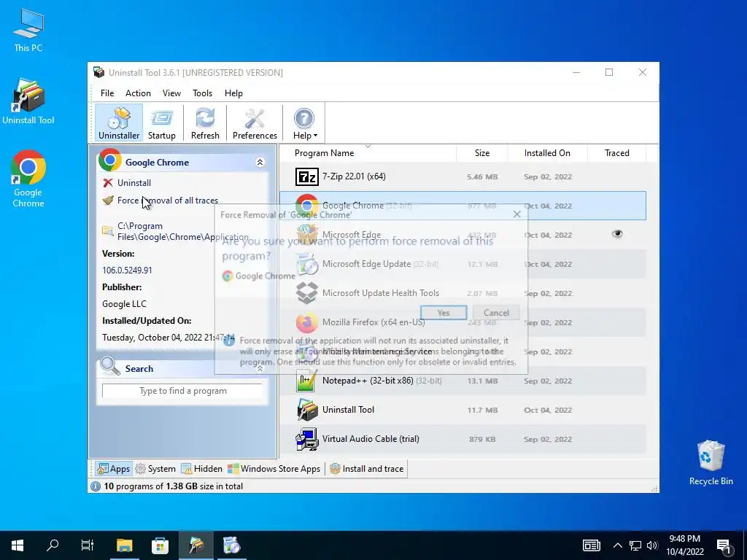Switch to the Apps tab

coord(113,469)
